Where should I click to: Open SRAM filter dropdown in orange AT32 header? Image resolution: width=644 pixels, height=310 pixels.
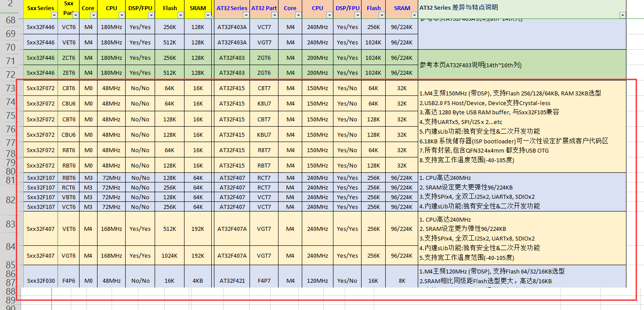pos(414,15)
